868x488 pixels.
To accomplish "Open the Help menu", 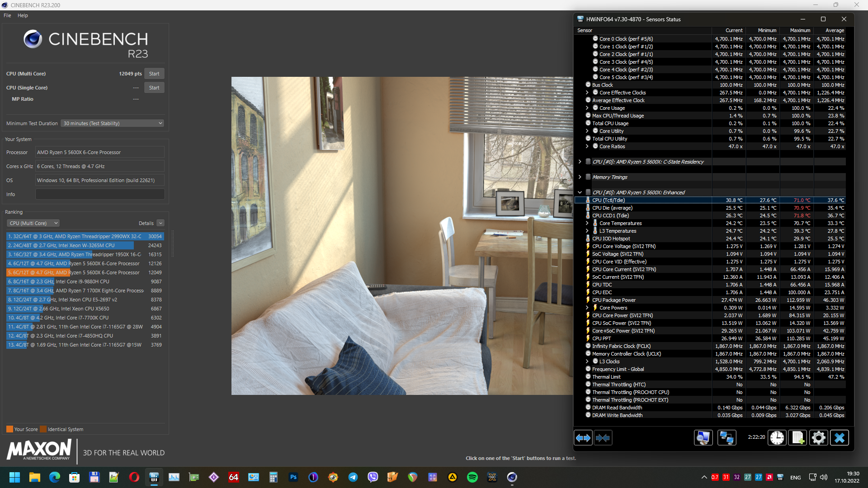I will (23, 15).
